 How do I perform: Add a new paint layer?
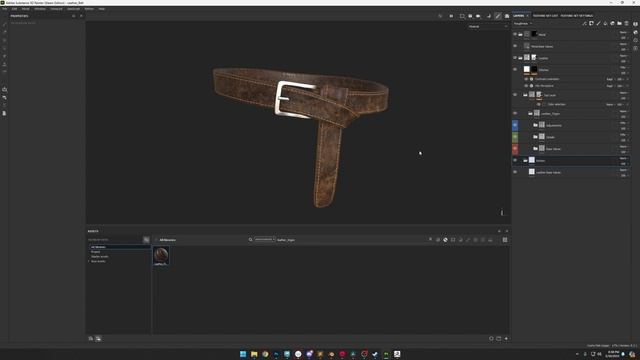click(x=598, y=24)
